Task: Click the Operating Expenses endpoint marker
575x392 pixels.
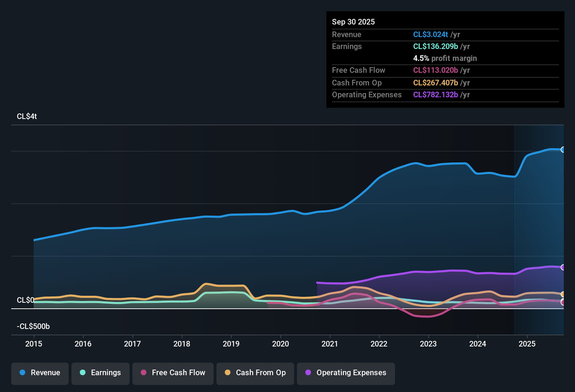Action: pyautogui.click(x=563, y=267)
